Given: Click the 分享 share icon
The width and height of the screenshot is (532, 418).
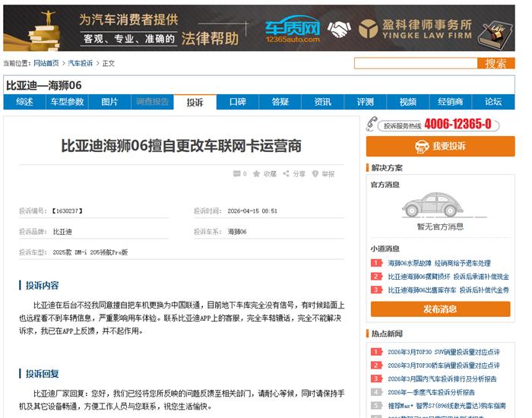Looking at the screenshot, I should pyautogui.click(x=286, y=174).
